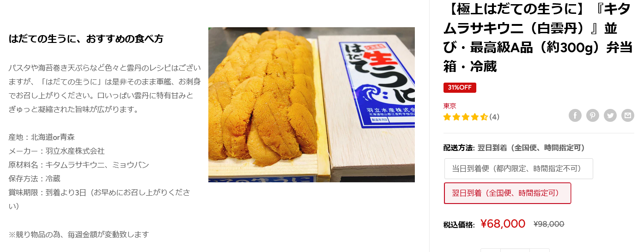
Task: Open the (4) reviews count
Action: point(494,117)
